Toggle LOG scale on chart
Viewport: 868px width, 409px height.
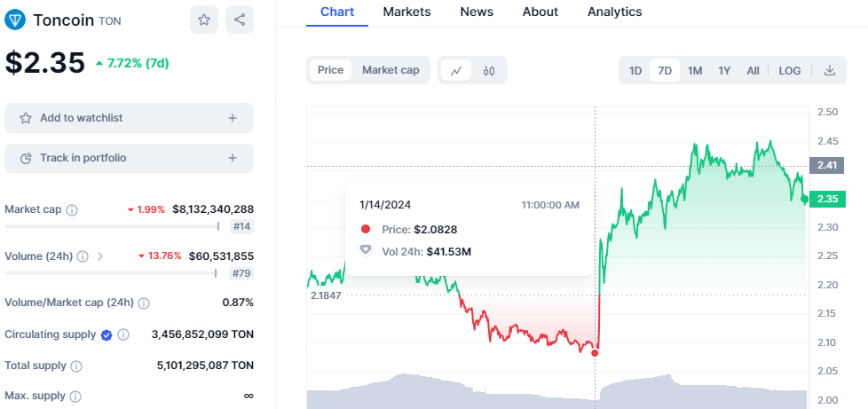click(x=789, y=70)
